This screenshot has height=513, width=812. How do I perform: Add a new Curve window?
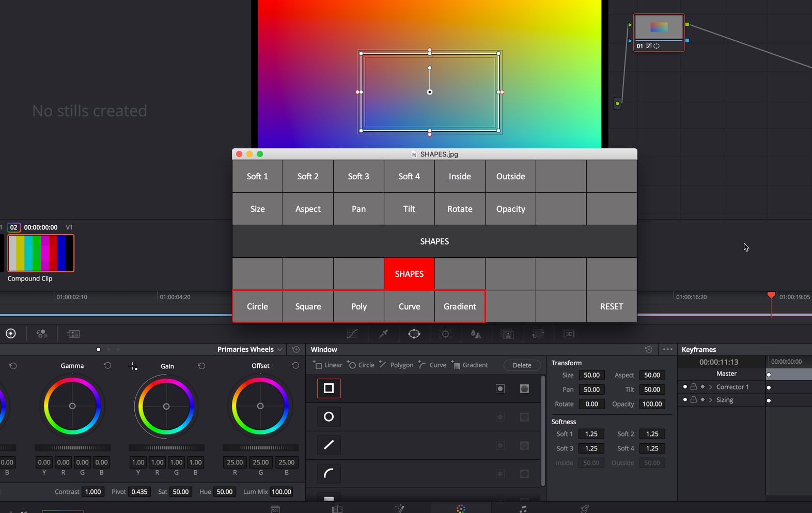click(432, 365)
